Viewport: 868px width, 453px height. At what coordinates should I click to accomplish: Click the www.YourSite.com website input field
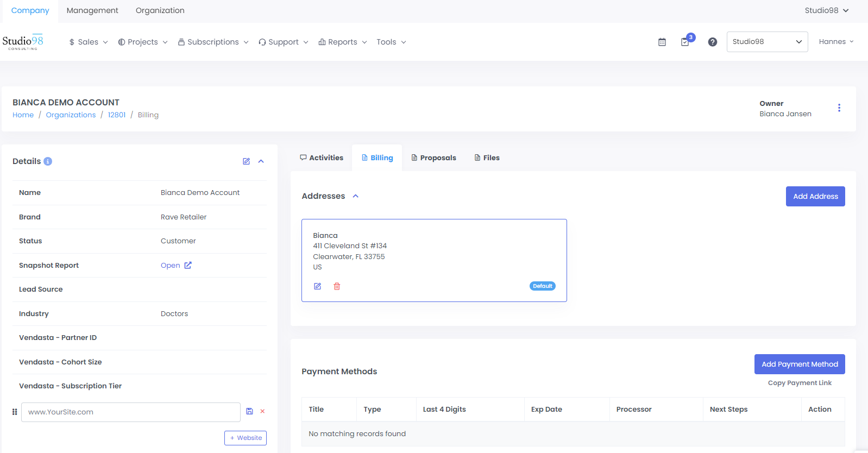point(130,412)
